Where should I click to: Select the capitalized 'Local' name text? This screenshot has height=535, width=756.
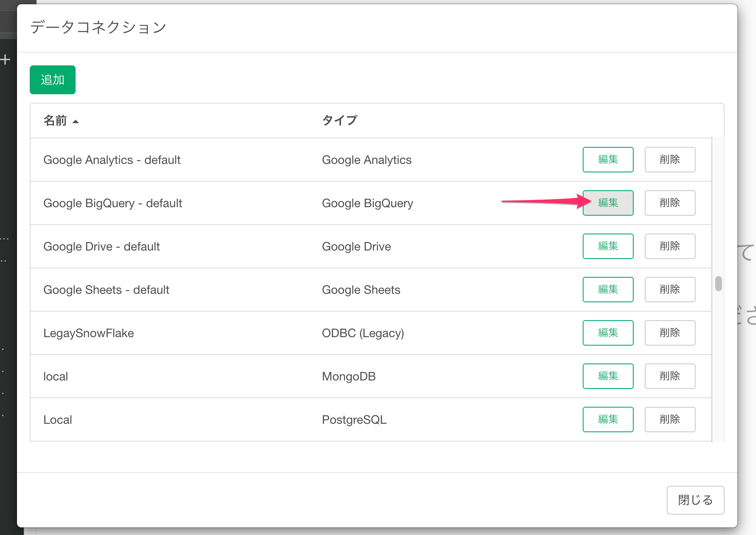pyautogui.click(x=57, y=420)
